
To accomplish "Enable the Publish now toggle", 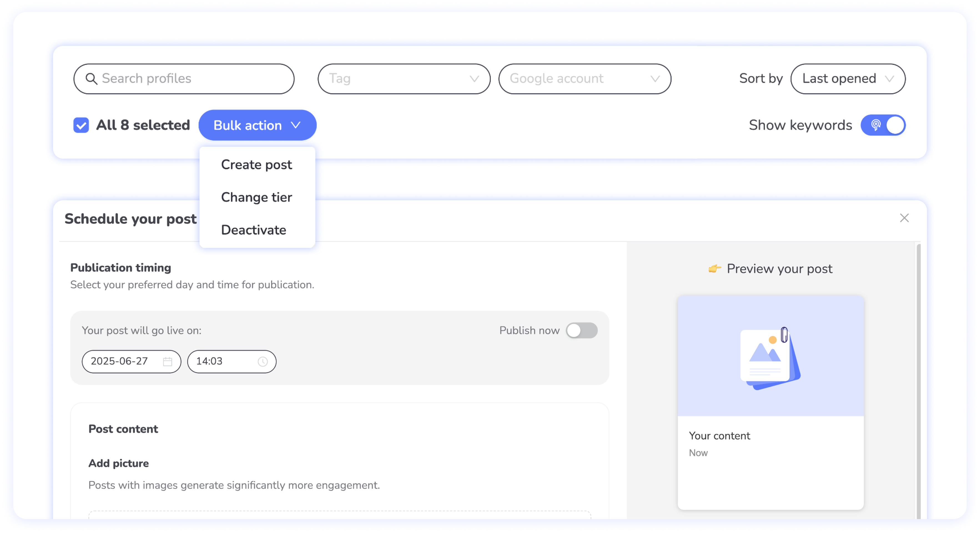I will 581,330.
